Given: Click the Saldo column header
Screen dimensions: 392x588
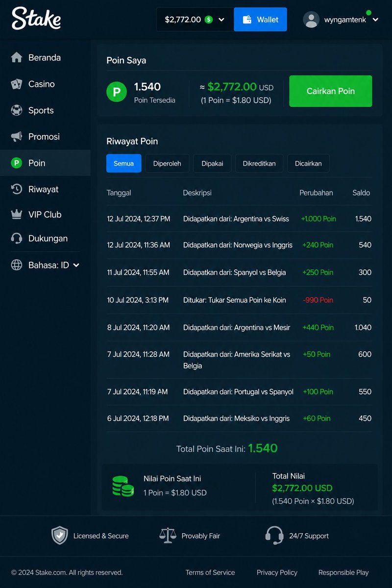Looking at the screenshot, I should tap(361, 193).
